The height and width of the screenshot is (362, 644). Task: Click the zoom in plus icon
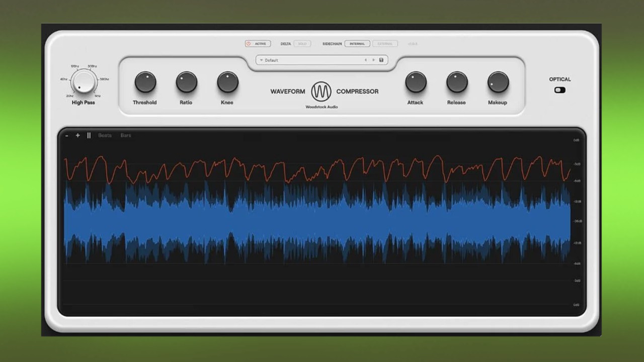click(78, 135)
